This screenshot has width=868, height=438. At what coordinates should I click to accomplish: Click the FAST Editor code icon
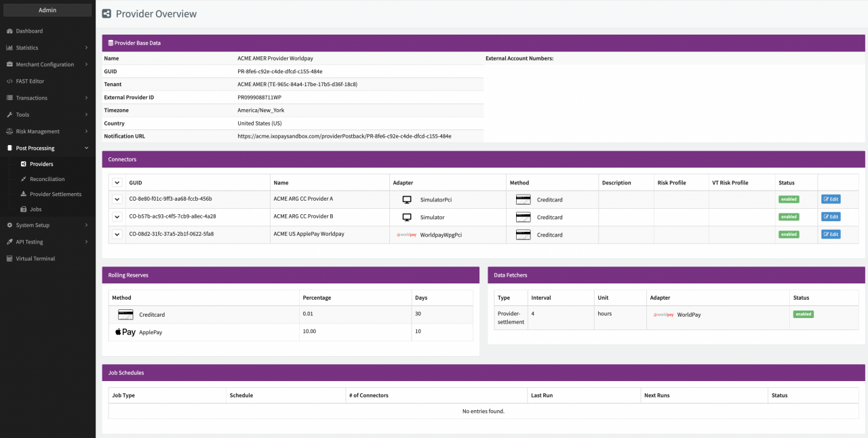pos(9,81)
